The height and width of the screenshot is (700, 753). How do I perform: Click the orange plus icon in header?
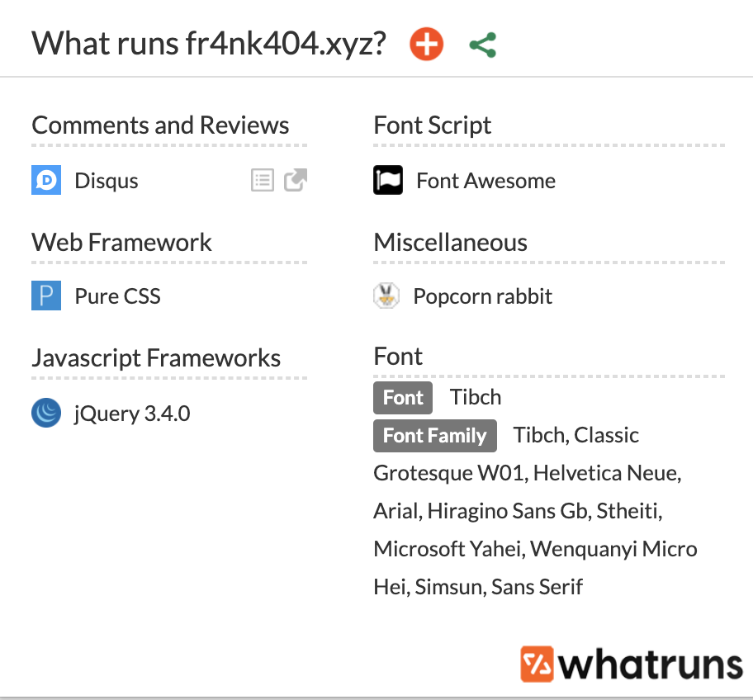pos(426,44)
